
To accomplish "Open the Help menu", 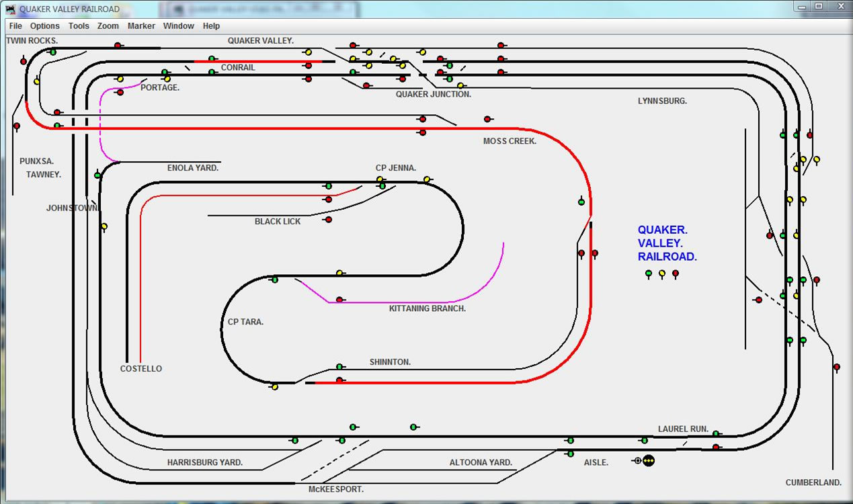I will [211, 26].
